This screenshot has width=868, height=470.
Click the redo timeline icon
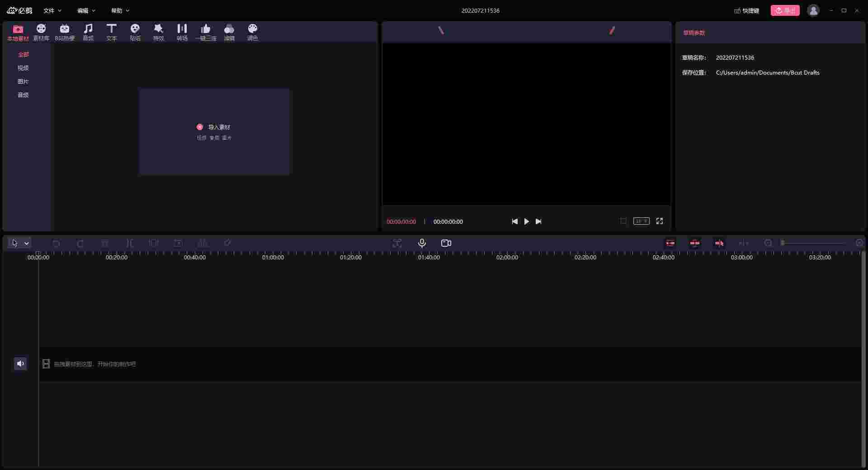click(x=80, y=243)
